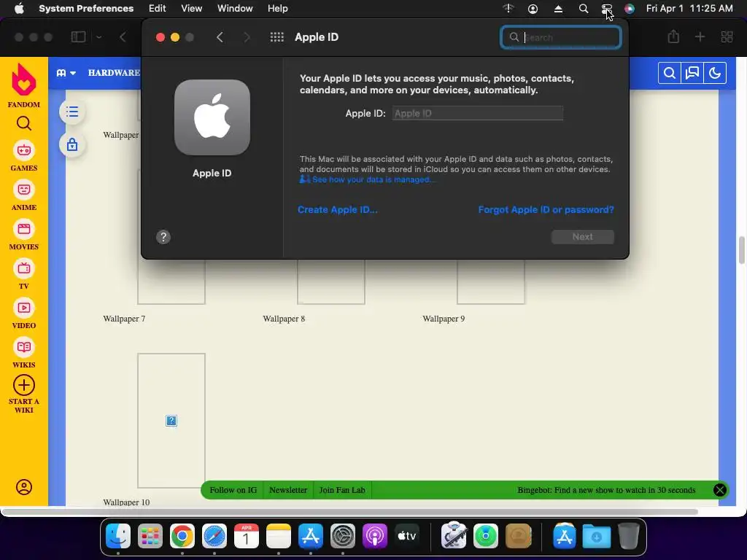Open the Apple menu
This screenshot has width=747, height=560.
[19, 9]
